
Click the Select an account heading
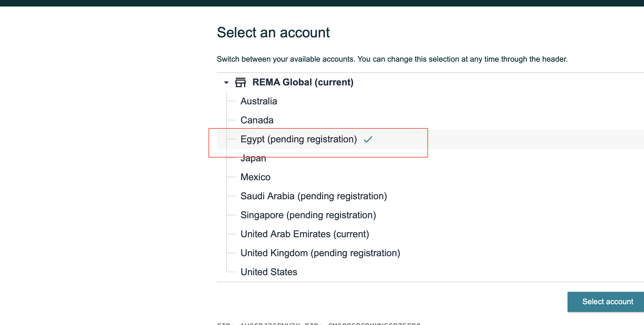tap(273, 32)
